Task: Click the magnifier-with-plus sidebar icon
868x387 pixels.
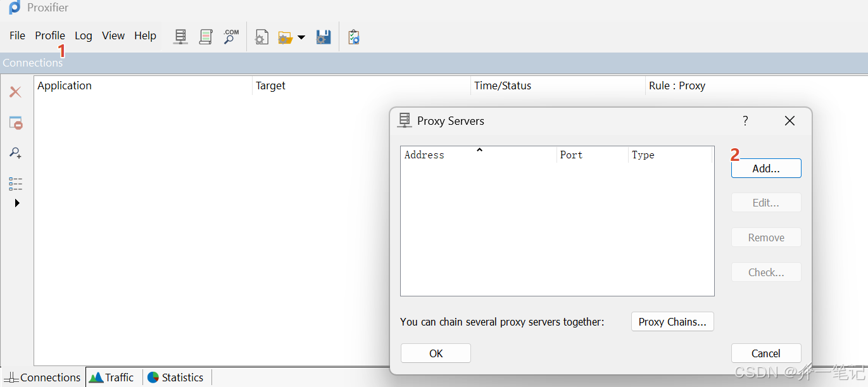Action: (15, 153)
